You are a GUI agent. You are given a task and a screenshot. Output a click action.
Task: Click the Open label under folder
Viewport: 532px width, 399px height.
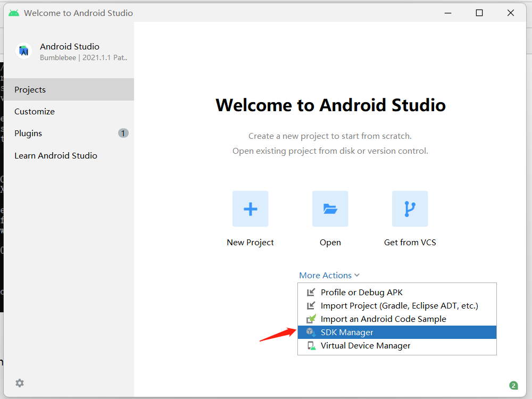[x=330, y=243]
